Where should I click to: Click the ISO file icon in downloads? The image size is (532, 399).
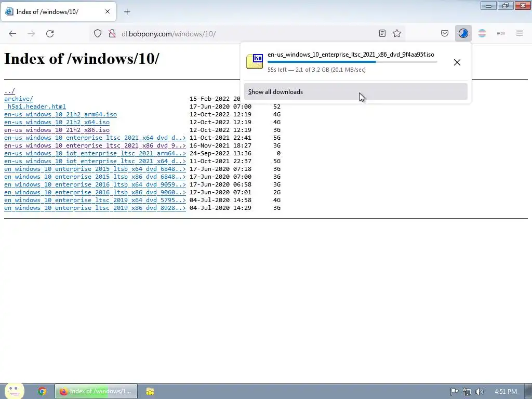(255, 61)
